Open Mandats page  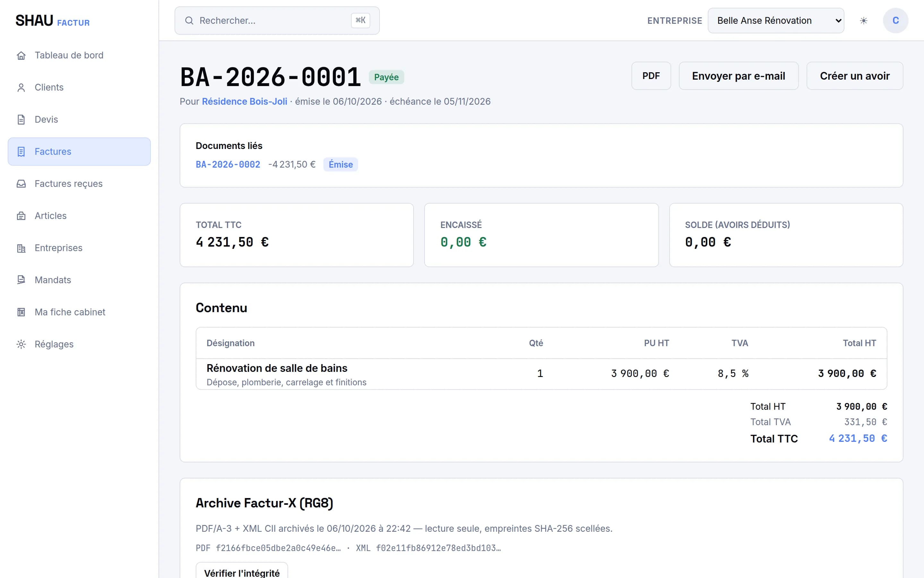(79, 280)
